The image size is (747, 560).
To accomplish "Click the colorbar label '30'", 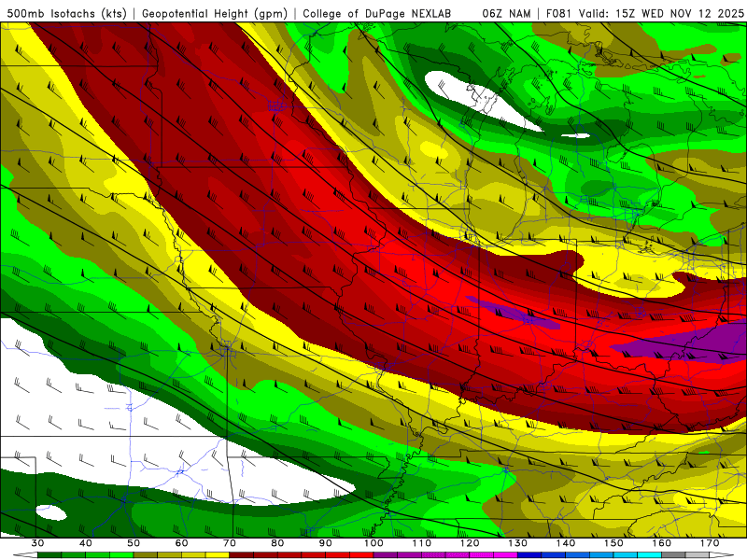I will [37, 543].
